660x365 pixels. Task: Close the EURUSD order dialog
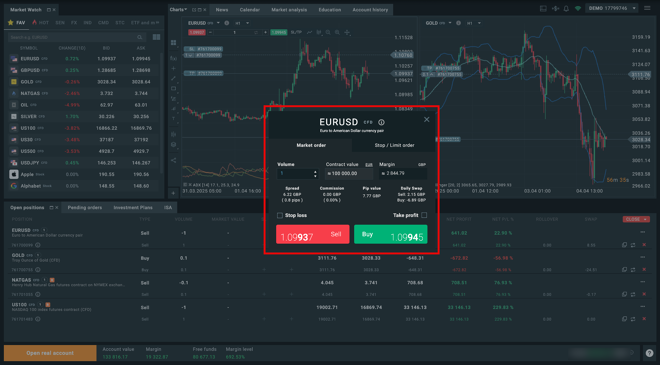(x=426, y=120)
